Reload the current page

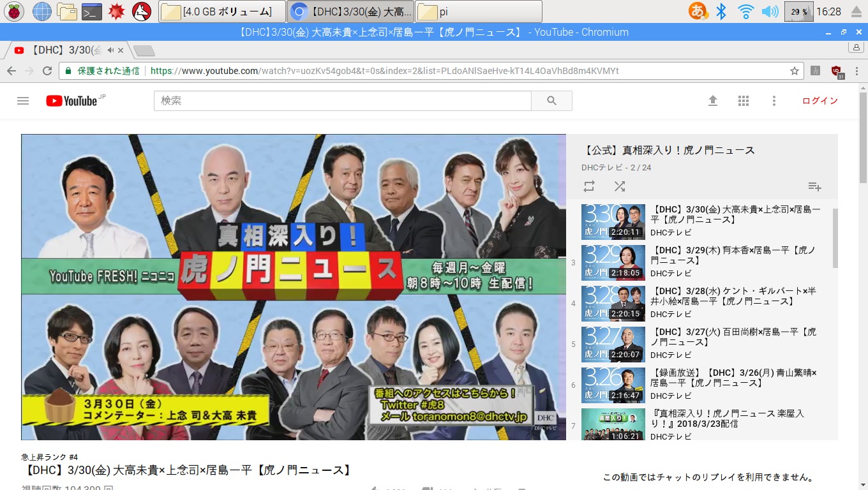(47, 71)
